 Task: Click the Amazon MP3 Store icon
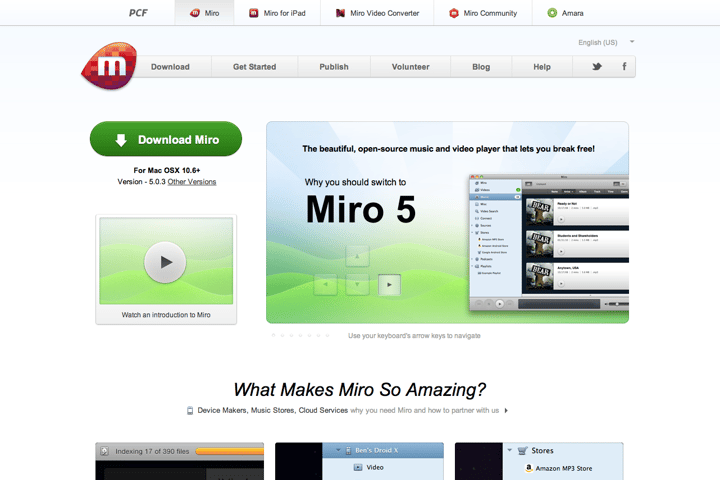click(x=529, y=468)
